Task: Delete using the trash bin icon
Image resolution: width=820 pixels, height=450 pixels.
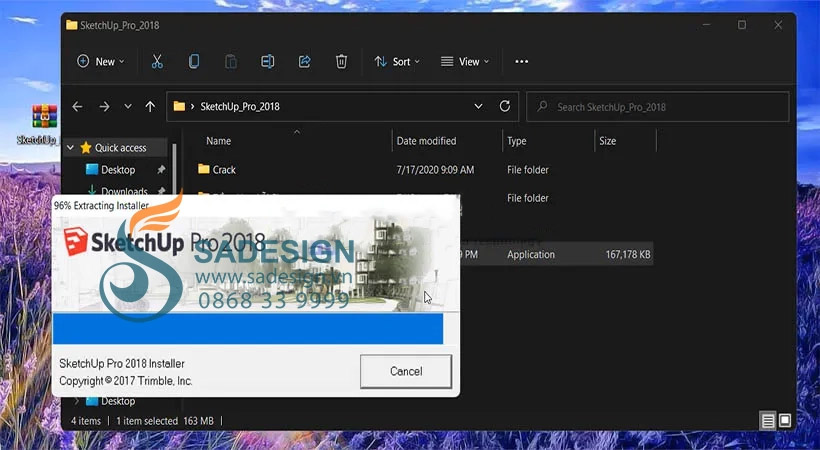Action: point(341,62)
